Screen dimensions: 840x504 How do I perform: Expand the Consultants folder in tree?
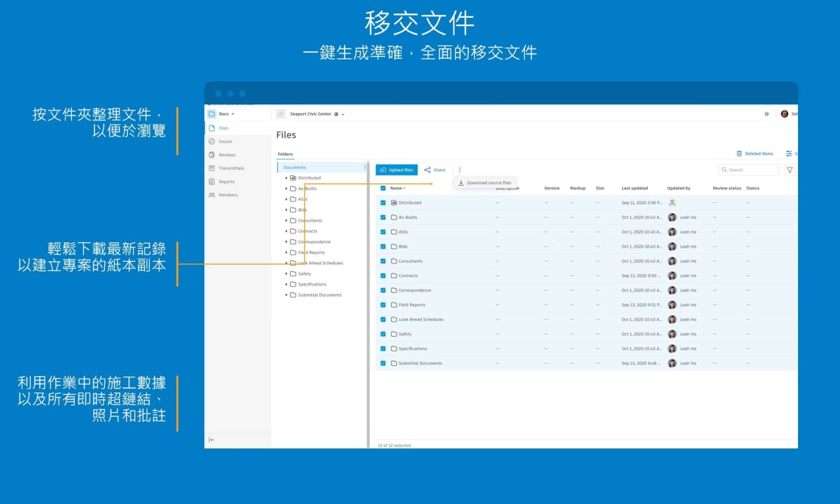pos(287,220)
